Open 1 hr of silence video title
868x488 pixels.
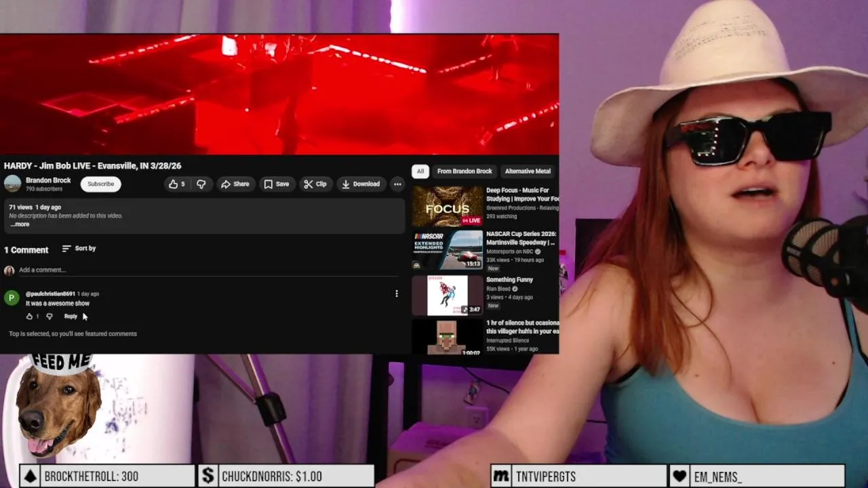tap(522, 327)
